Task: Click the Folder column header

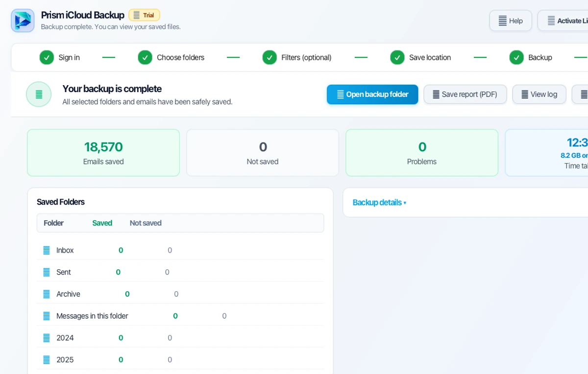Action: (x=54, y=223)
